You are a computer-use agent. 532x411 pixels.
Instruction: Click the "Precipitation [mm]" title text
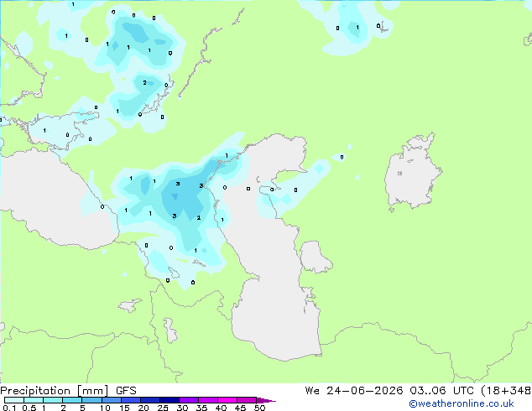click(x=55, y=391)
